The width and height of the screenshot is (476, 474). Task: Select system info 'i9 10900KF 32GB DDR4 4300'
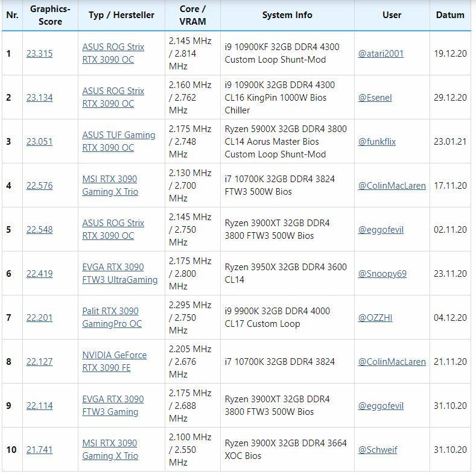[287, 54]
